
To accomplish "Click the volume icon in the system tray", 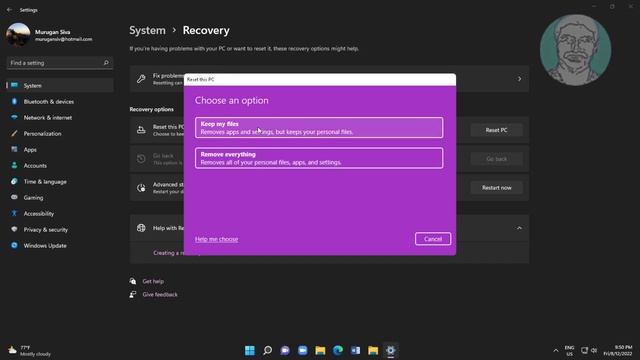I will pos(594,351).
